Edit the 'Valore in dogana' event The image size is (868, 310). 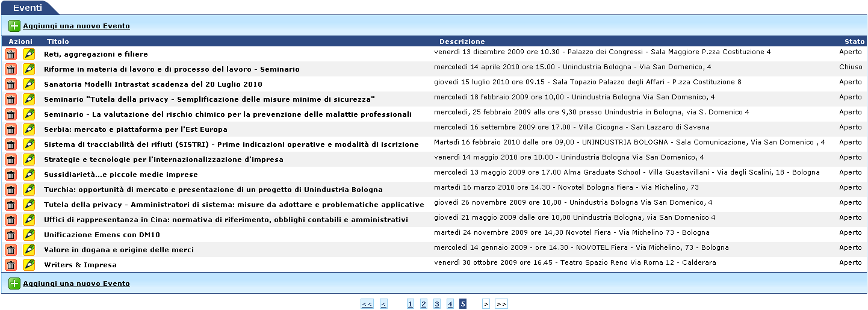click(x=29, y=250)
